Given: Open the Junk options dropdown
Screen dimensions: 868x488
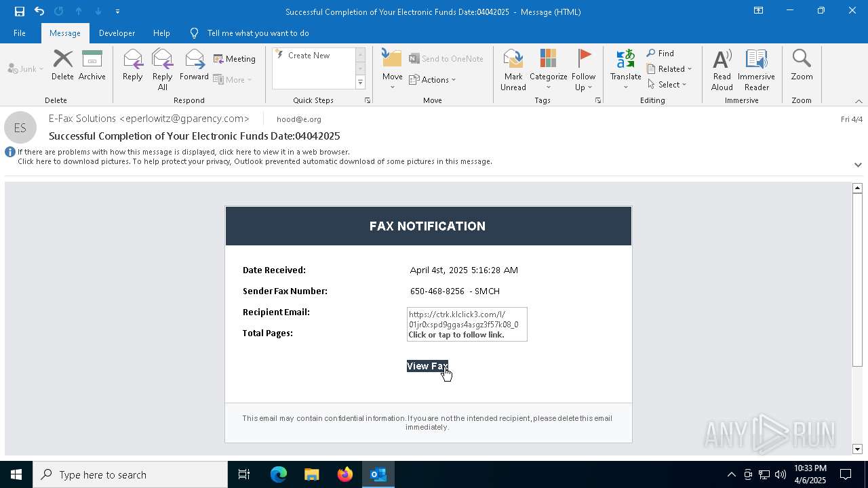Looking at the screenshot, I should click(x=26, y=68).
